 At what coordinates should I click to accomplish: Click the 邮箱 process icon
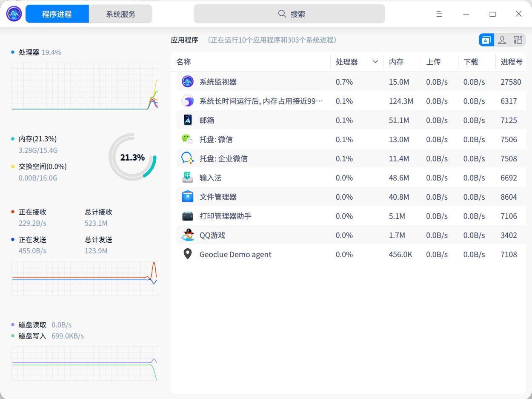188,120
